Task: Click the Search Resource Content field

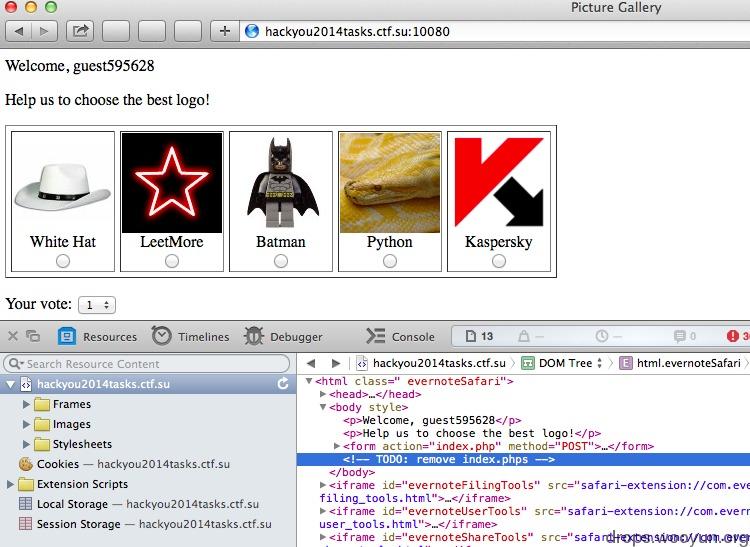Action: [147, 364]
